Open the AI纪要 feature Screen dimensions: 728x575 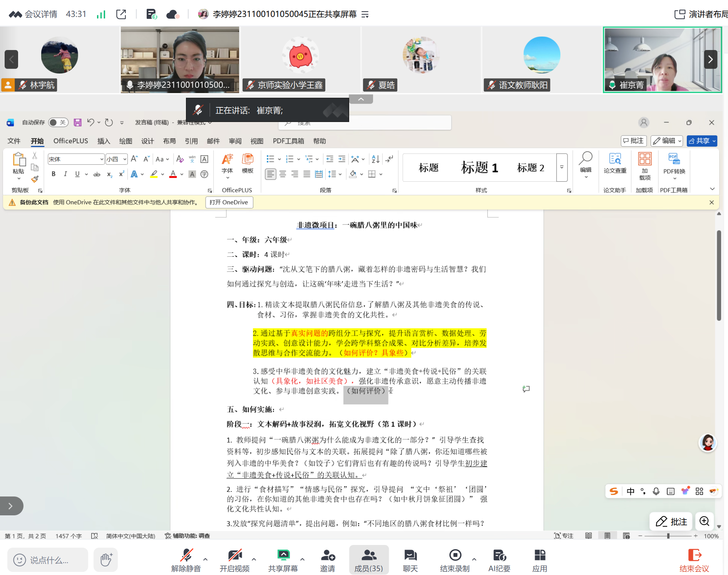pyautogui.click(x=499, y=560)
